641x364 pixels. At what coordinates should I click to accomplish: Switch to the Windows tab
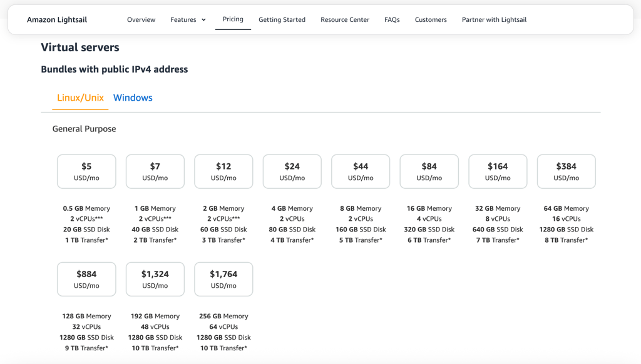pos(133,98)
